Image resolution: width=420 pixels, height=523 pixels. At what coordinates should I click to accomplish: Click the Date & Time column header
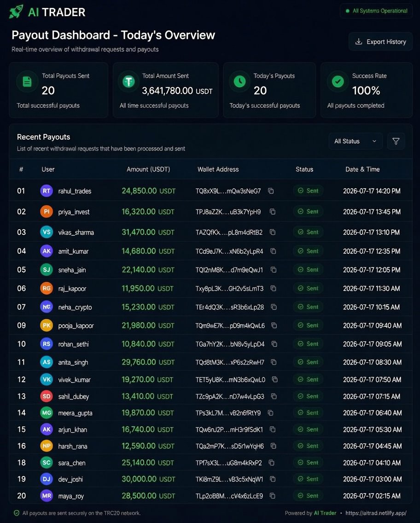[x=362, y=169]
